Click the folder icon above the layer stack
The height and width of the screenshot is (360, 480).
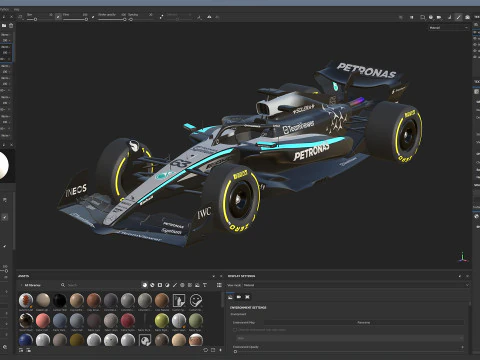(4, 25)
